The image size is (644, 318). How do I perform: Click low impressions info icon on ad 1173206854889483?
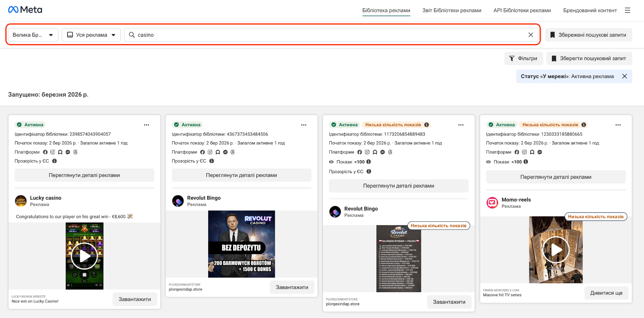[x=427, y=125]
